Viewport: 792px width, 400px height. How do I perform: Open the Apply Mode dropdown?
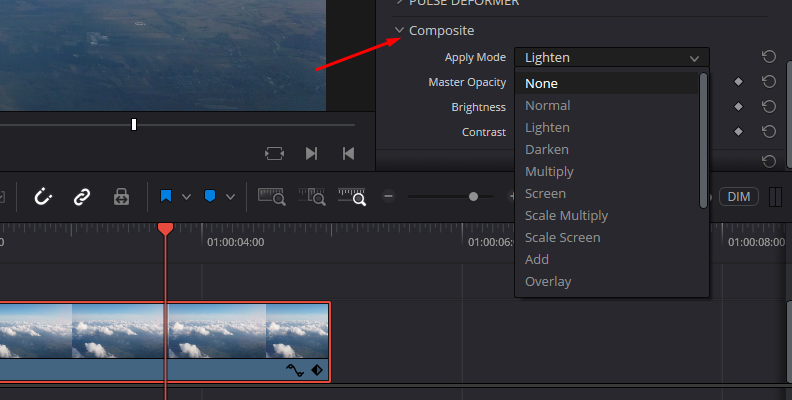click(x=611, y=58)
